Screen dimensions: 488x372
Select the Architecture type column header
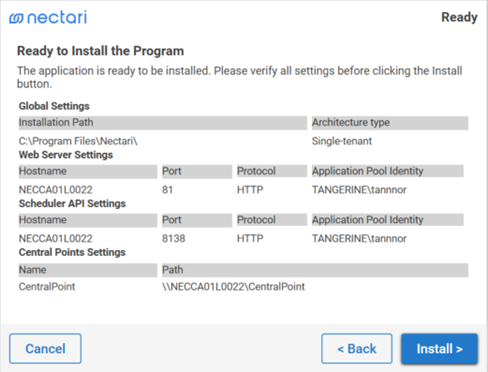click(x=390, y=123)
